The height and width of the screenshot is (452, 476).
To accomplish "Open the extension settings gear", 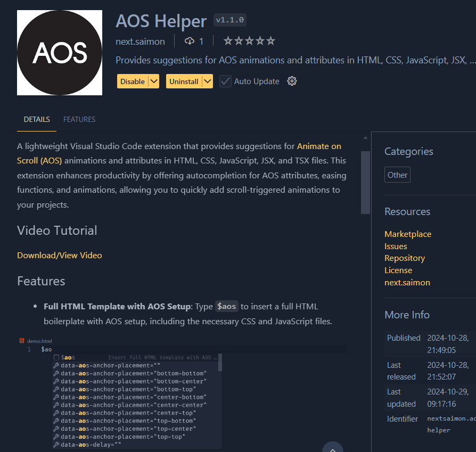I will 292,81.
